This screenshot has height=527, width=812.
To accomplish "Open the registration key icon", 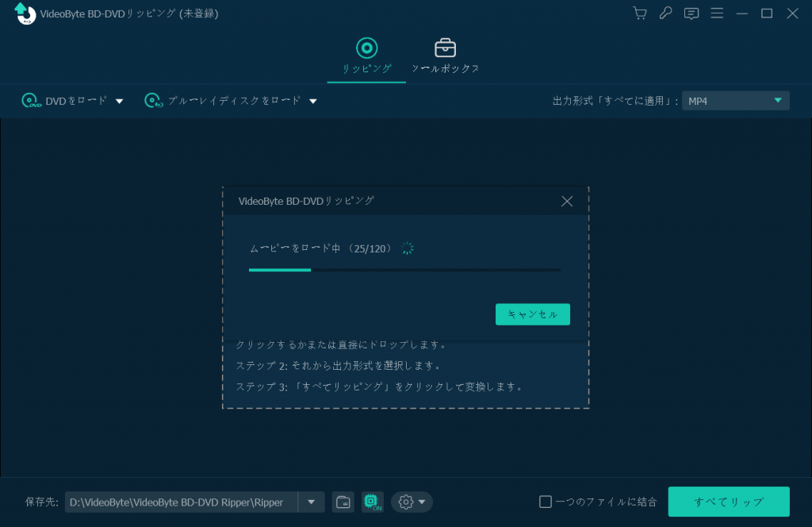I will (665, 13).
